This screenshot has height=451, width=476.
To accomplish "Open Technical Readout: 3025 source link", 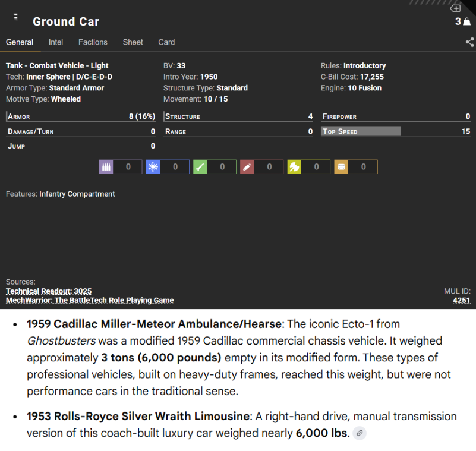I will coord(49,291).
